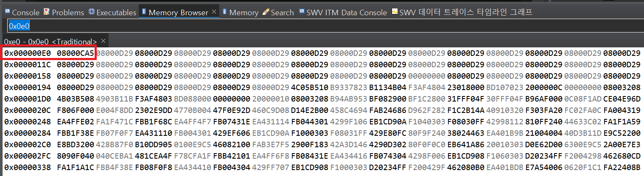Select memory cell CE04E96D
The width and height of the screenshot is (644, 176).
(622, 99)
